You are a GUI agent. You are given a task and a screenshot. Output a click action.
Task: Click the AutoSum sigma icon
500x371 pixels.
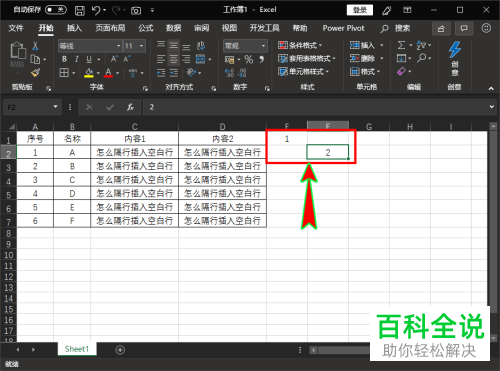[401, 45]
